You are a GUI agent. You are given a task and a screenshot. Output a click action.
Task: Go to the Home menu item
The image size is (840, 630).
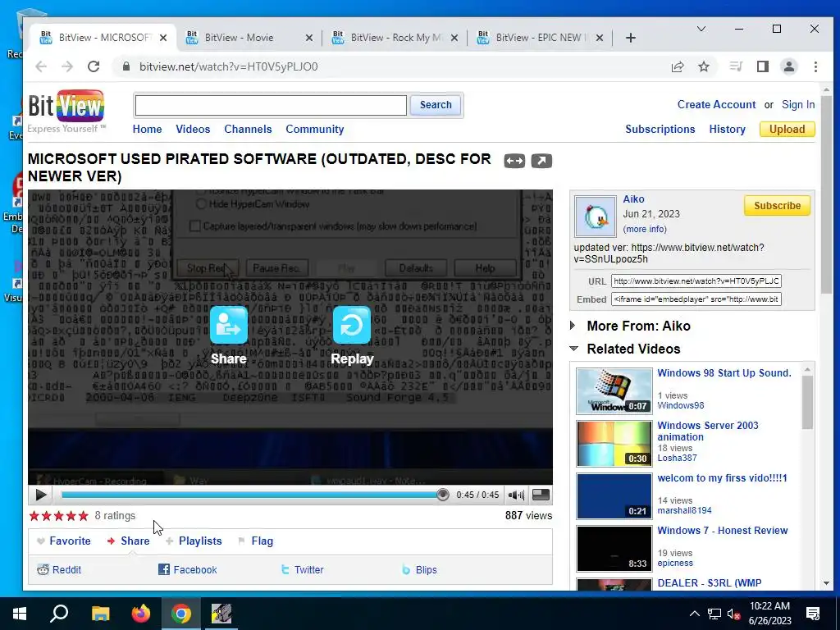pos(148,129)
